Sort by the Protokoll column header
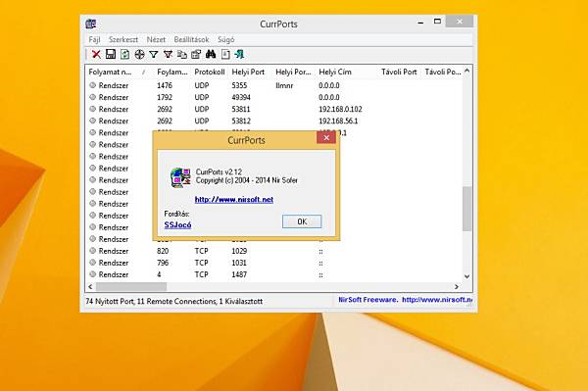588x391 pixels. 210,72
